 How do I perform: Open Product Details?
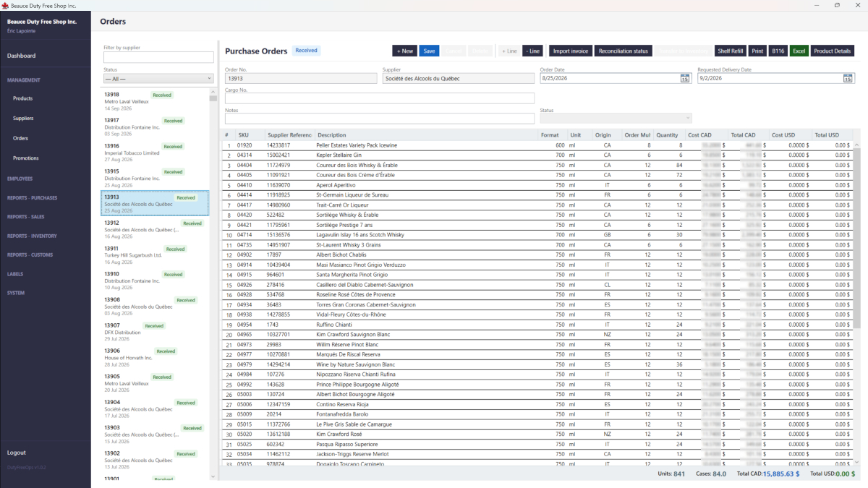point(832,51)
